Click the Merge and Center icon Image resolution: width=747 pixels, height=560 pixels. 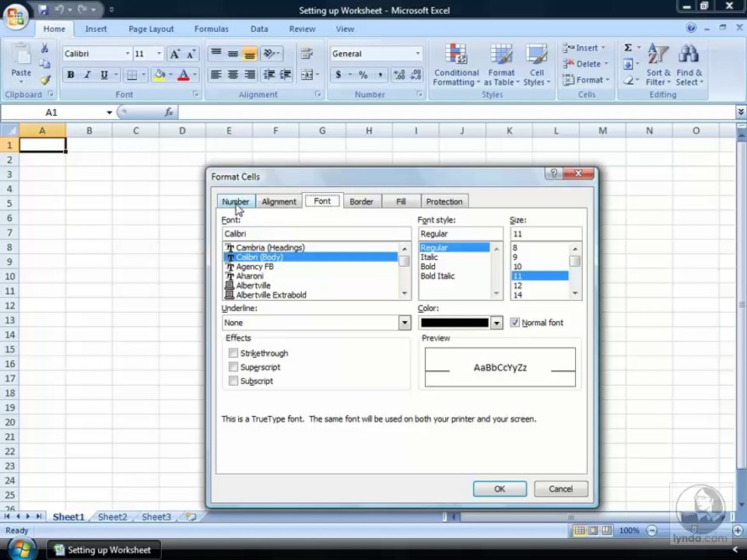307,75
